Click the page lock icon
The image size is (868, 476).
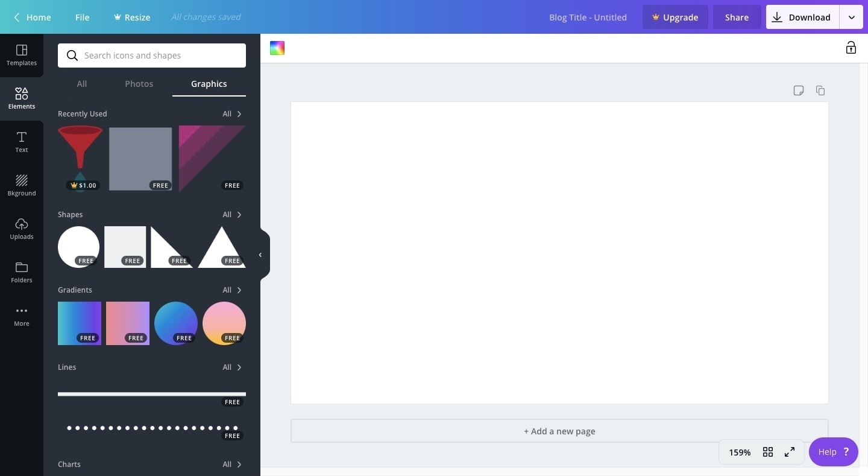click(851, 48)
